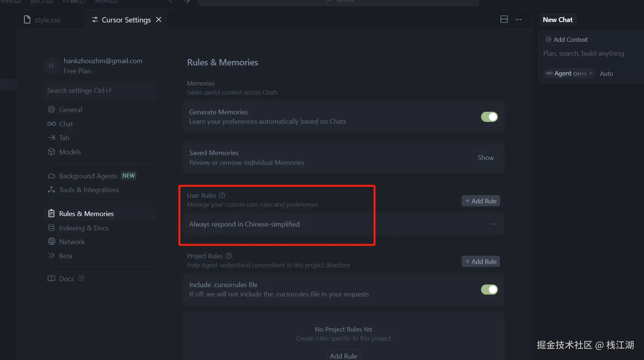The width and height of the screenshot is (644, 360).
Task: Open the Models section cube icon
Action: click(x=51, y=152)
